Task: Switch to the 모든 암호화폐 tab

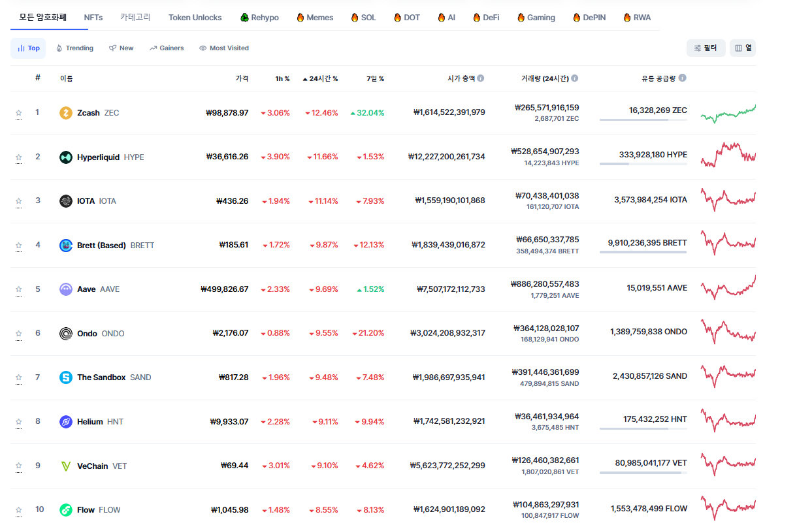Action: point(43,17)
